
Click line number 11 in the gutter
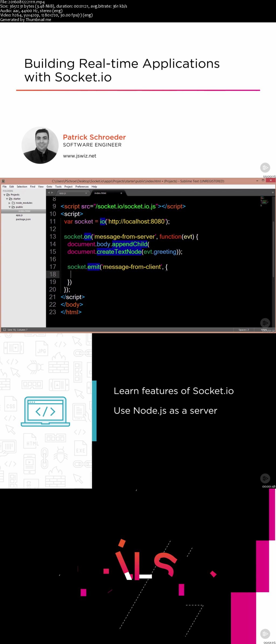[53, 222]
